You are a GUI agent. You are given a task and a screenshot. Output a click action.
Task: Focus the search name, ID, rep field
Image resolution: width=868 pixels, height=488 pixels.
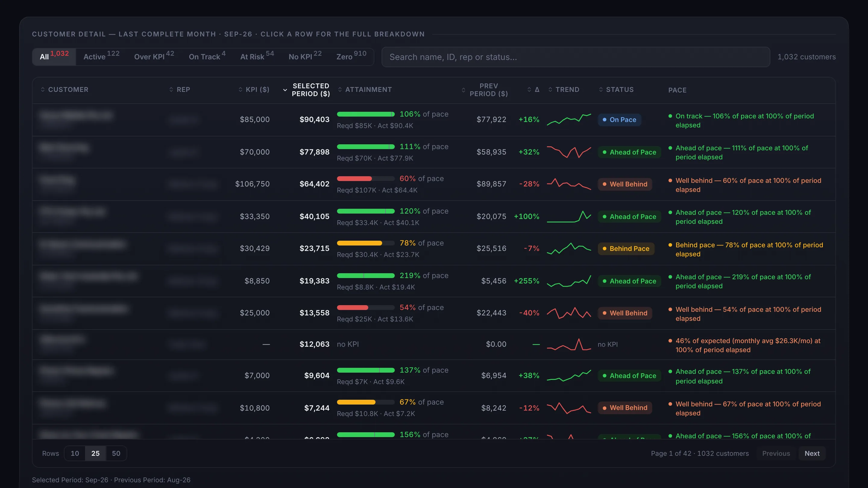click(x=576, y=57)
